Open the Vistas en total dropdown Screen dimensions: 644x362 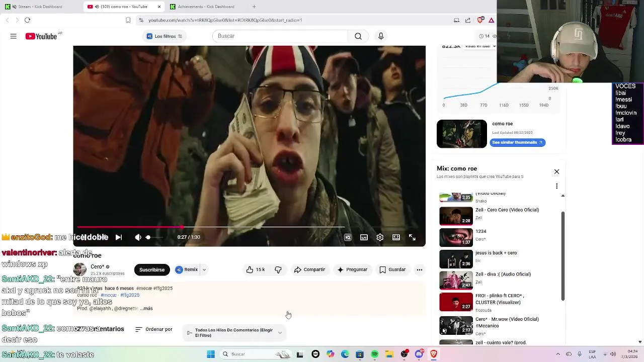480,46
